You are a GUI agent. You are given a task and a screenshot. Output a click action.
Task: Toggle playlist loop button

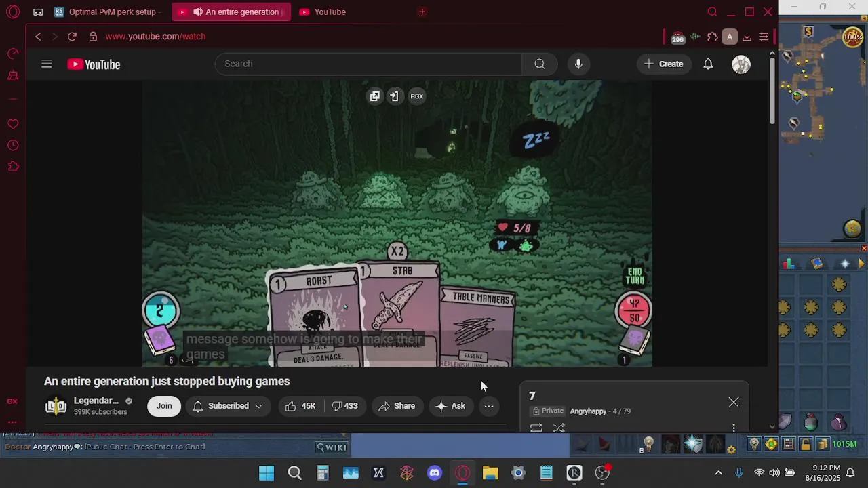coord(536,428)
